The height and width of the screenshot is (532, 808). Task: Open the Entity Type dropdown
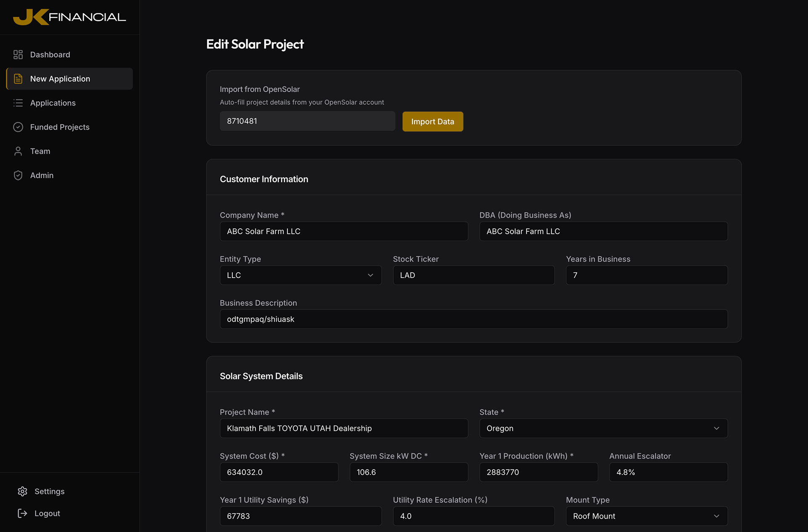click(300, 275)
